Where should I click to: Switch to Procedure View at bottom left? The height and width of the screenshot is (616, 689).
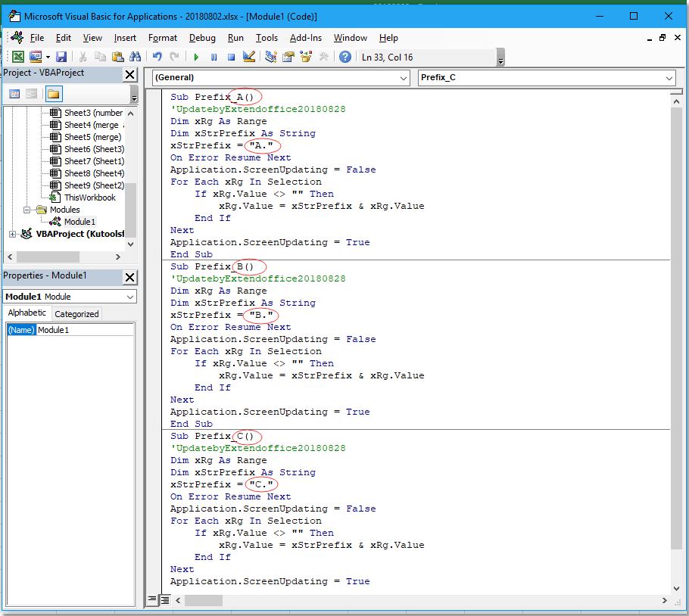(x=152, y=599)
